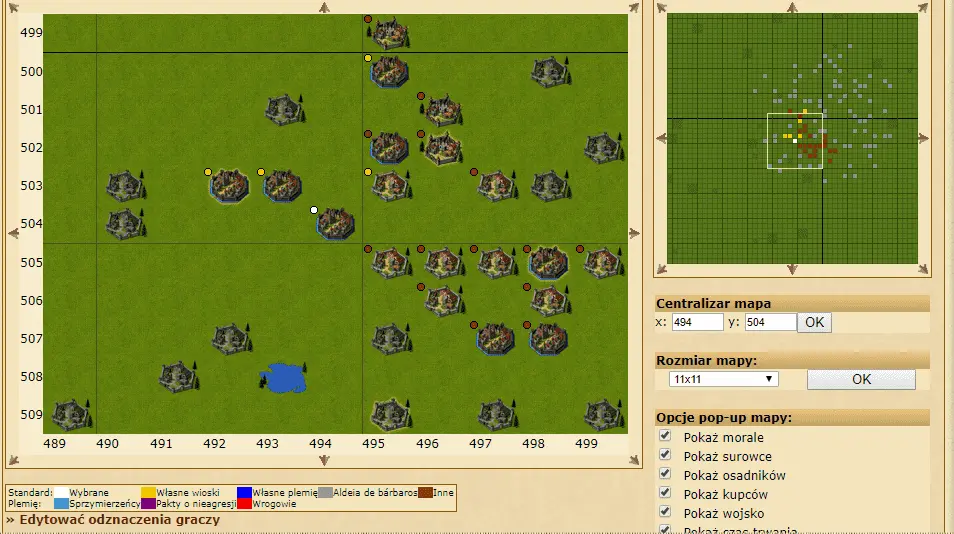The width and height of the screenshot is (954, 534).
Task: Toggle the Pokaż kupców checkbox
Action: pos(665,493)
